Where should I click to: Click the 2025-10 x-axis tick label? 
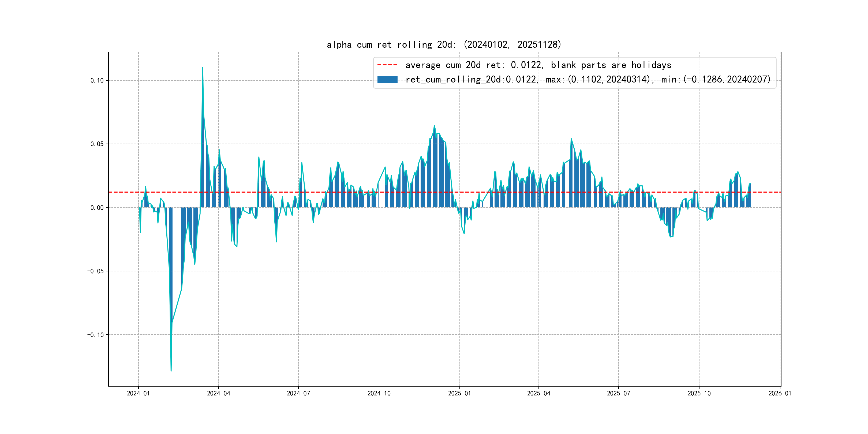click(699, 393)
